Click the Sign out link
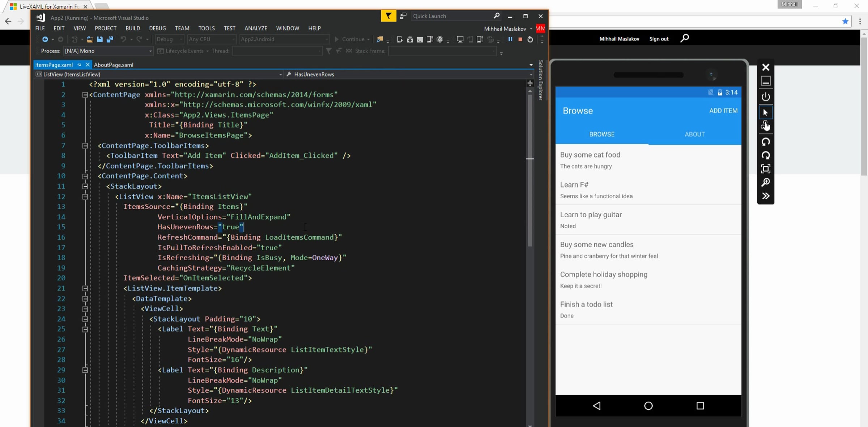 (x=659, y=39)
